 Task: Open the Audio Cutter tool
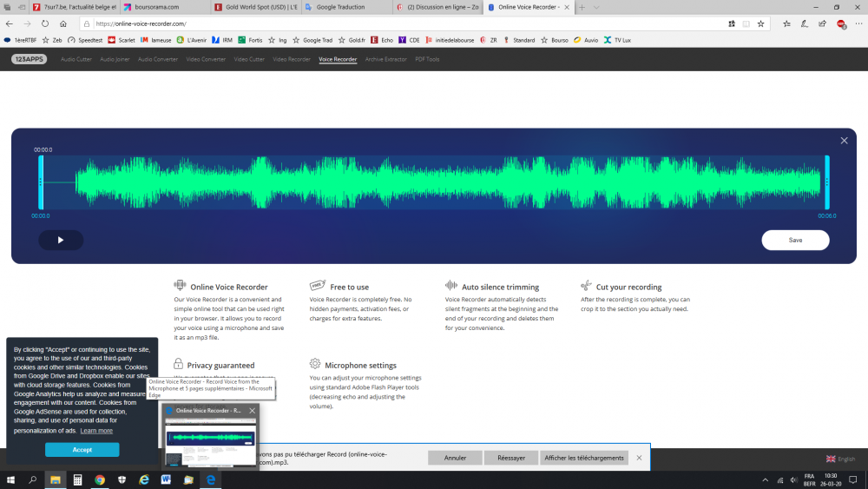click(76, 59)
